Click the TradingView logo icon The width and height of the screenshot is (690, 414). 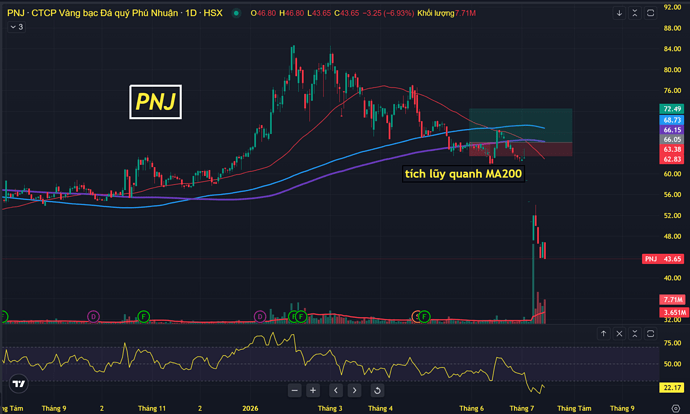point(18,384)
